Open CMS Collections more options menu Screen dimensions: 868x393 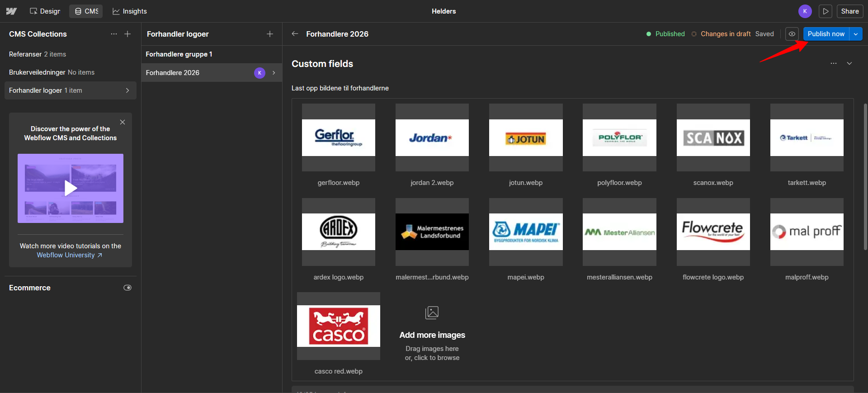pyautogui.click(x=114, y=34)
